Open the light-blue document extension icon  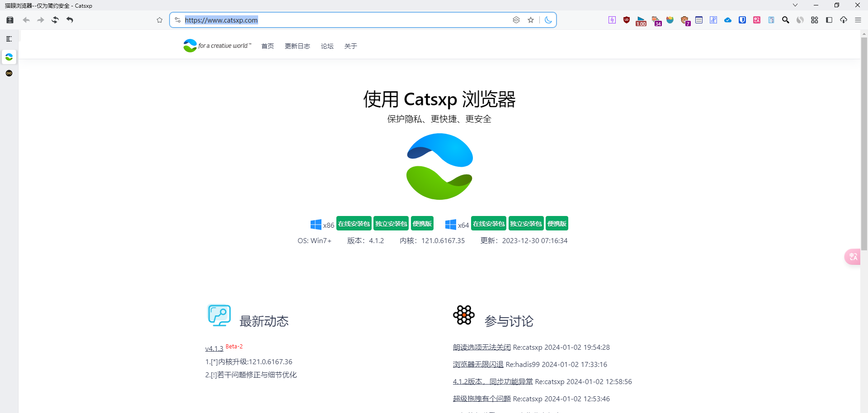(771, 20)
